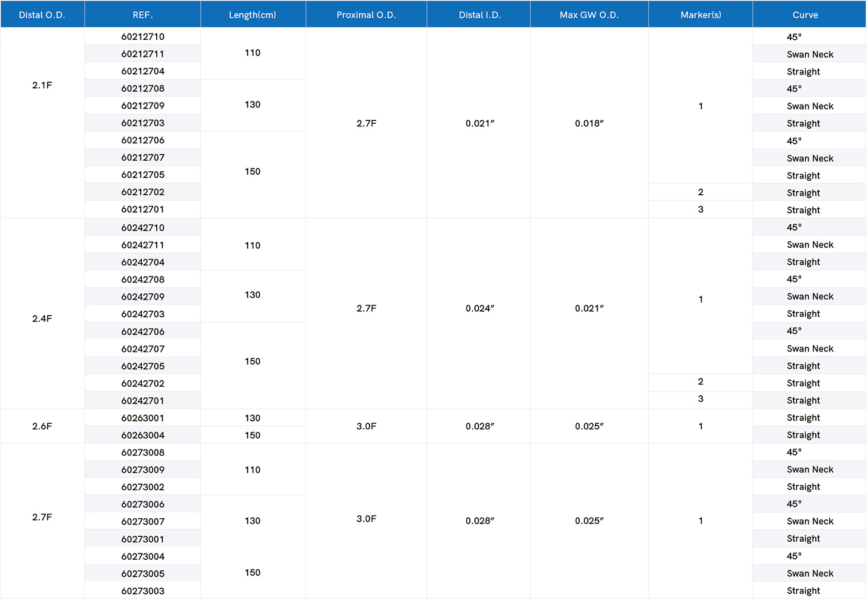The image size is (868, 600).
Task: Select REF cell 60212701
Action: coord(143,209)
